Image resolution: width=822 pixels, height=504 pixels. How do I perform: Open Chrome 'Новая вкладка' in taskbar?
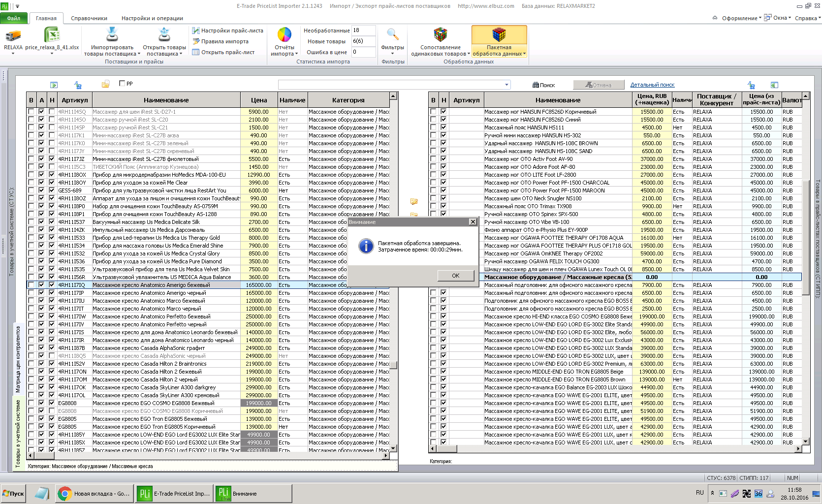pyautogui.click(x=94, y=494)
